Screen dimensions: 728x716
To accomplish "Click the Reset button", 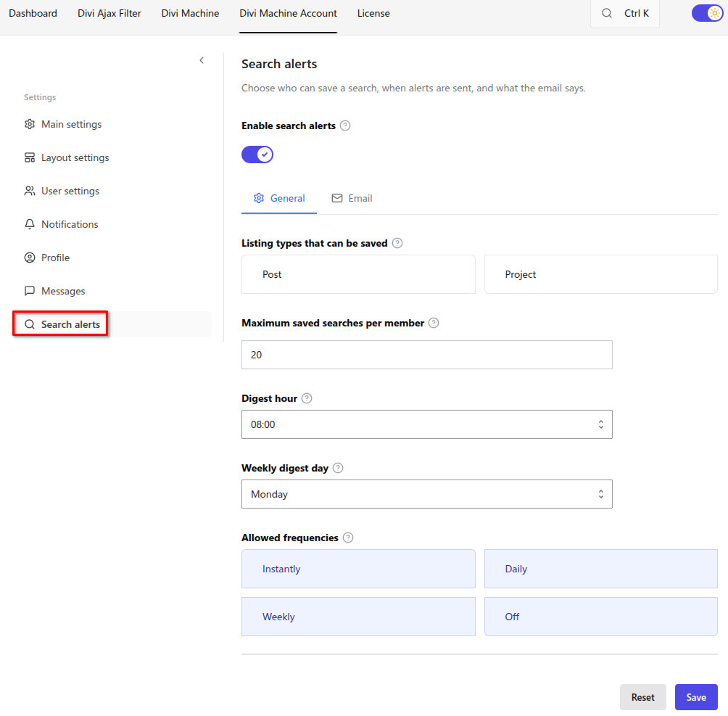I will click(x=642, y=697).
